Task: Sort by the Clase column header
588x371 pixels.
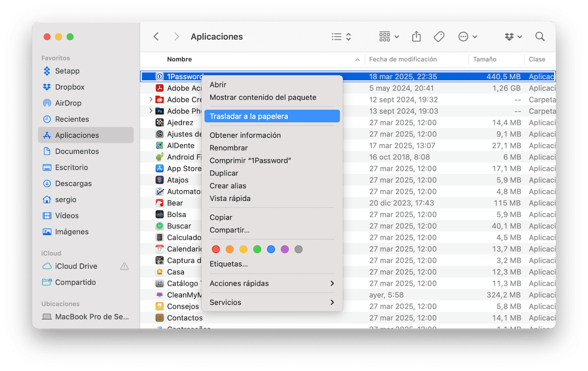Action: coord(540,59)
